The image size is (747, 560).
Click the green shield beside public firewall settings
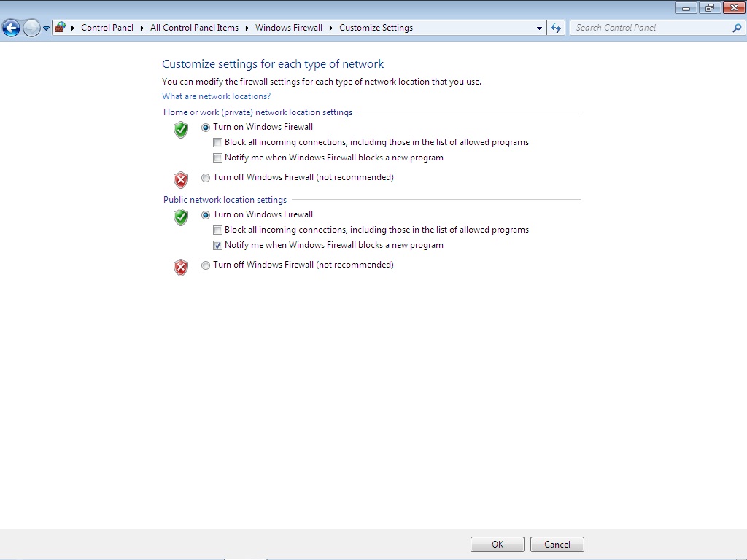(x=180, y=217)
